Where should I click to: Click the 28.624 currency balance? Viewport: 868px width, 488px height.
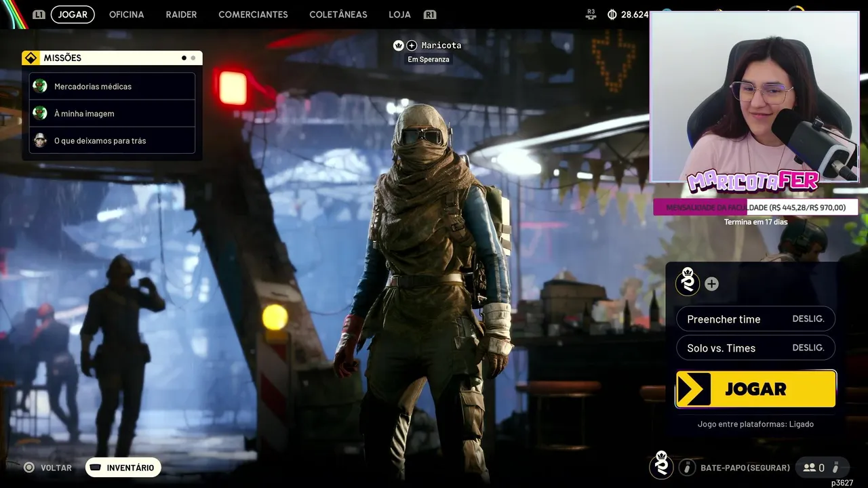click(635, 14)
